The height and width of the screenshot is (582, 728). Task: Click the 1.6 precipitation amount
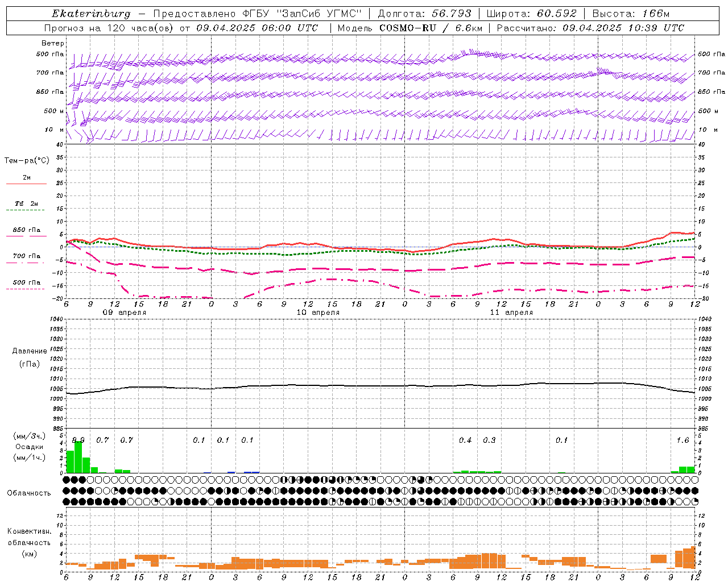[x=682, y=440]
